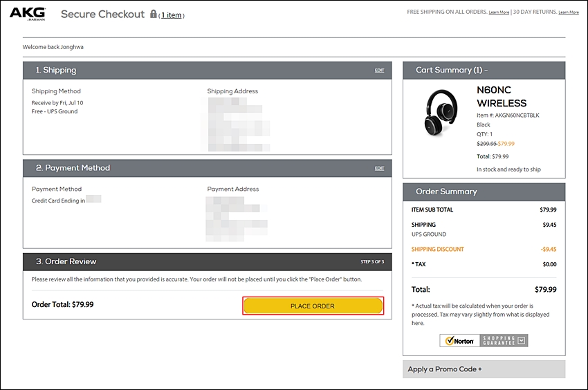Viewport: 588px width, 390px height.
Task: Open the Norton Shopping Guarantee badge
Action: pos(484,340)
